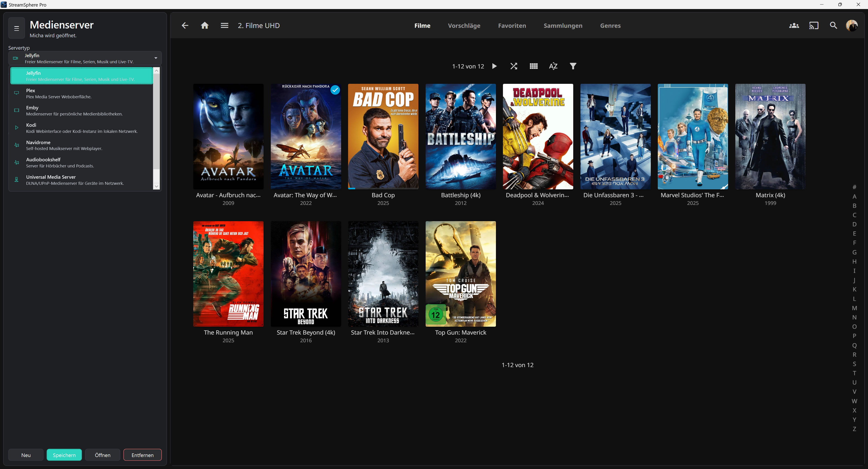The width and height of the screenshot is (868, 469).
Task: Switch to the Vorschläge tab
Action: coord(464,26)
